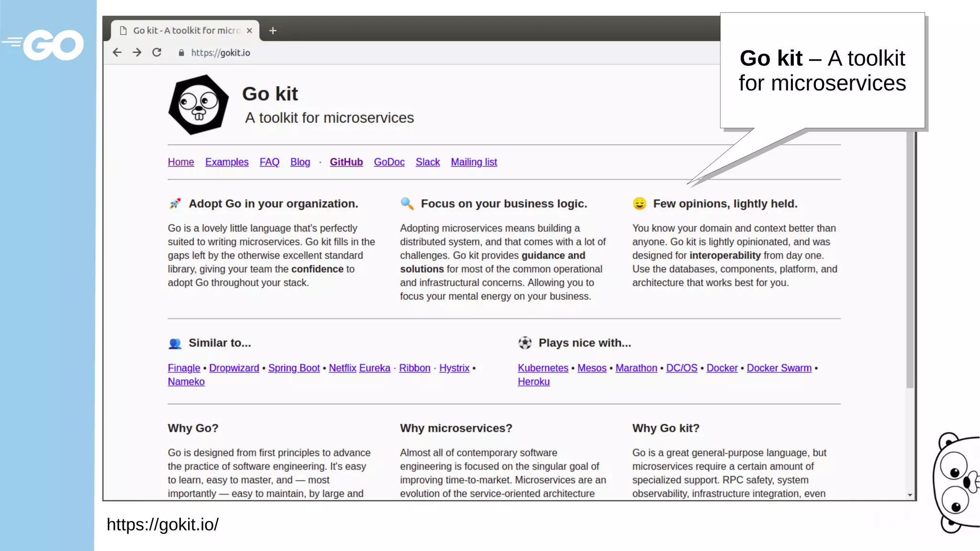This screenshot has height=551, width=980.
Task: Click the Mailing list link
Action: [x=474, y=162]
